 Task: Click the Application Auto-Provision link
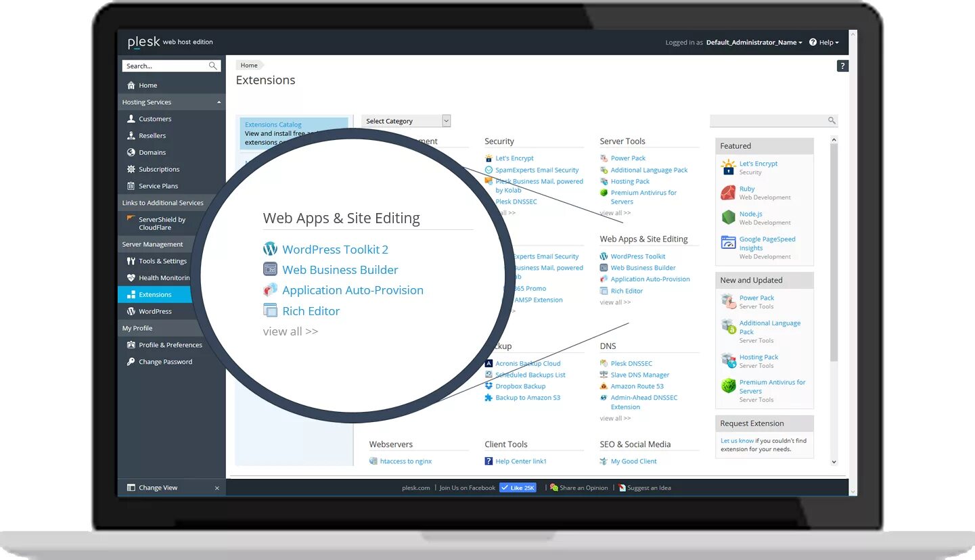pos(650,279)
